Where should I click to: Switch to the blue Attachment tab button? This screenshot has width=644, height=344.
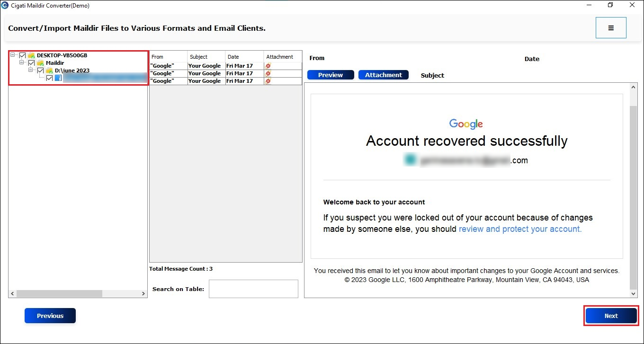[384, 75]
